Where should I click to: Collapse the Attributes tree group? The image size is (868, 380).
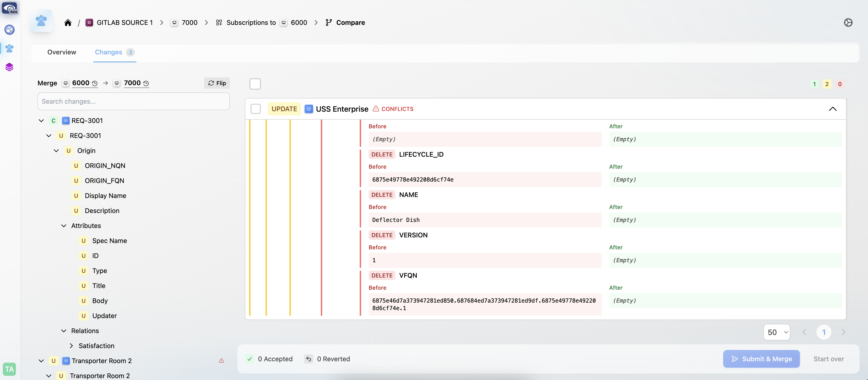click(x=64, y=226)
